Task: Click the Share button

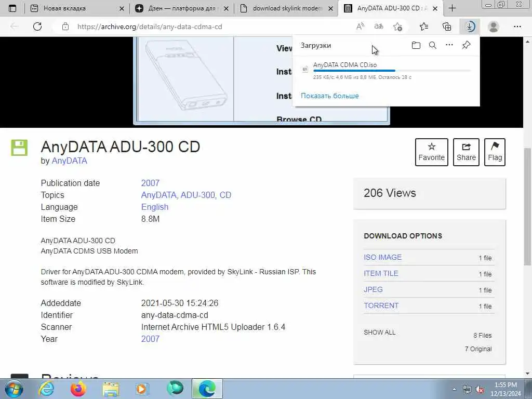Action: [x=466, y=152]
